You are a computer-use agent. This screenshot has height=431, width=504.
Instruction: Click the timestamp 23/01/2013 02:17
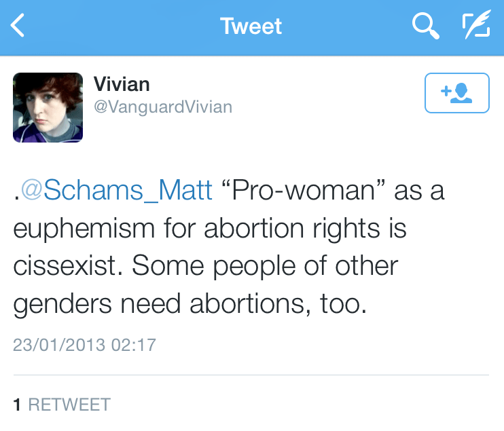[84, 344]
